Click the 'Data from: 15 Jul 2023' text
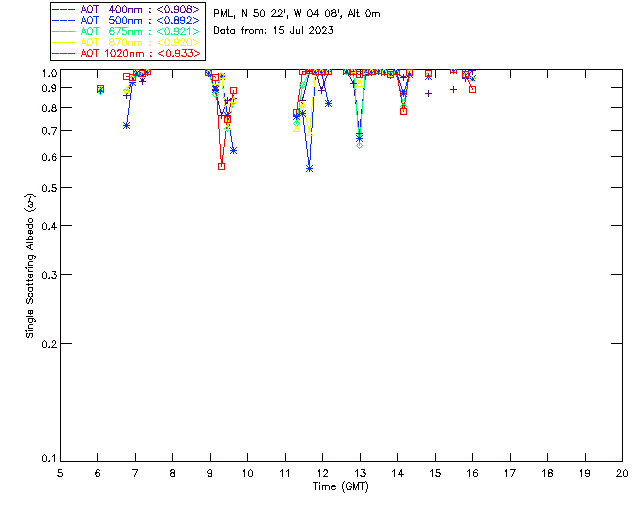Viewport: 640px width, 512px height. [273, 31]
